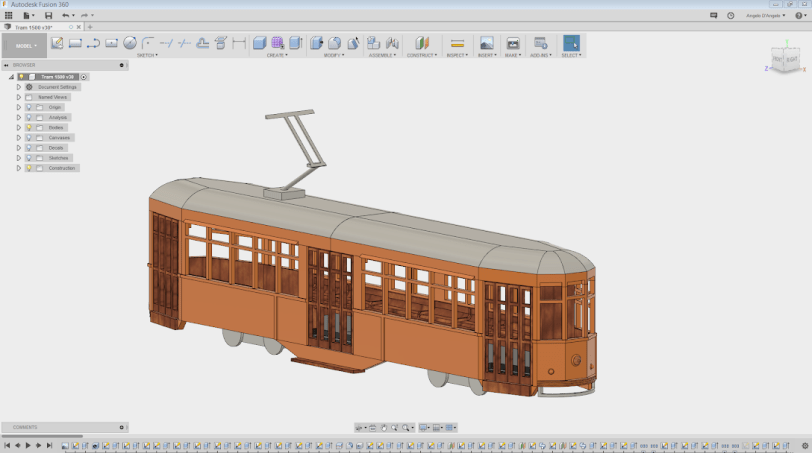The image size is (812, 453).
Task: Open the job status clock icon
Action: click(x=731, y=16)
